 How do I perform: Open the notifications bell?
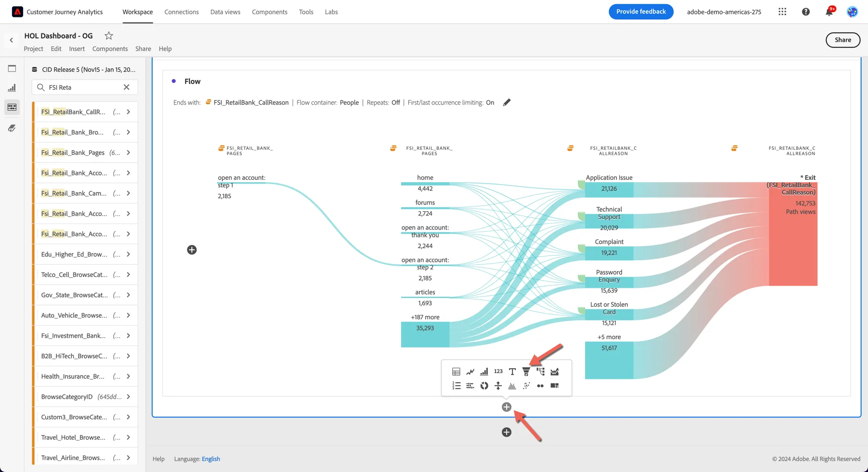pos(829,12)
